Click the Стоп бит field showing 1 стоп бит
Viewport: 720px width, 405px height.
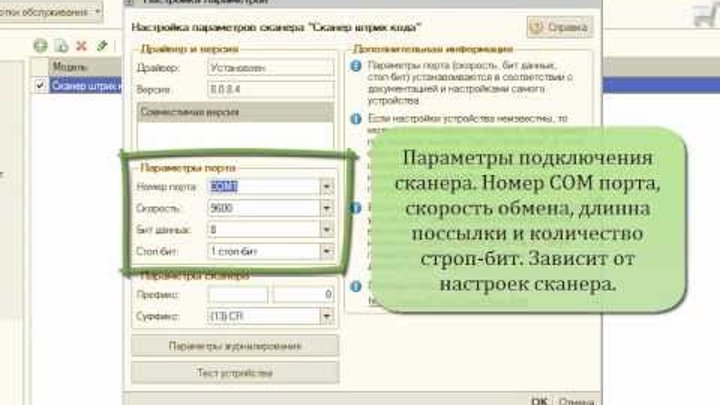click(x=264, y=251)
